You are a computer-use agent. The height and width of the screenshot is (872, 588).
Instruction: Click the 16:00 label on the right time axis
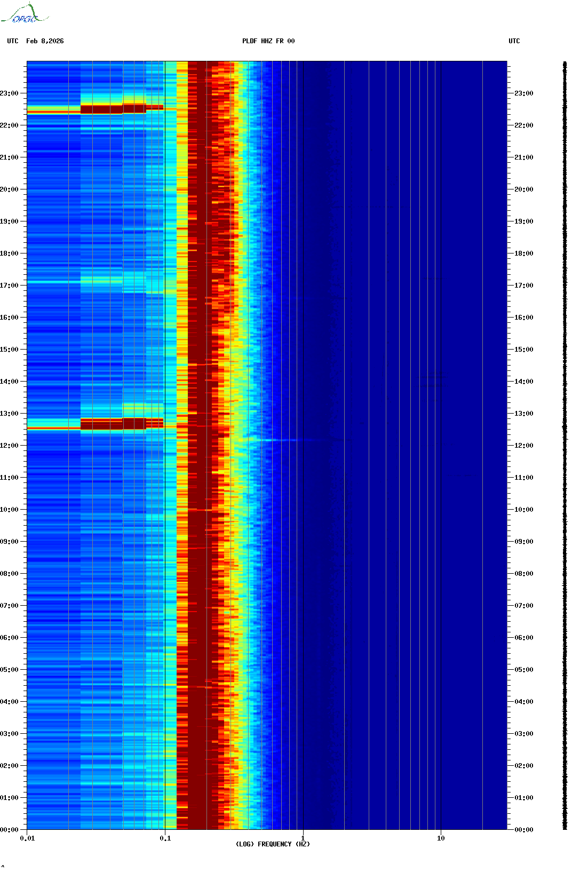click(524, 318)
